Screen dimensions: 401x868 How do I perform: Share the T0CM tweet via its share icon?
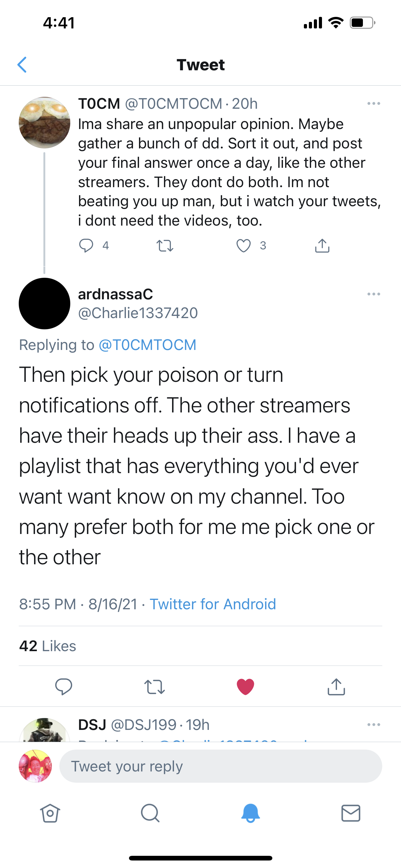point(322,246)
